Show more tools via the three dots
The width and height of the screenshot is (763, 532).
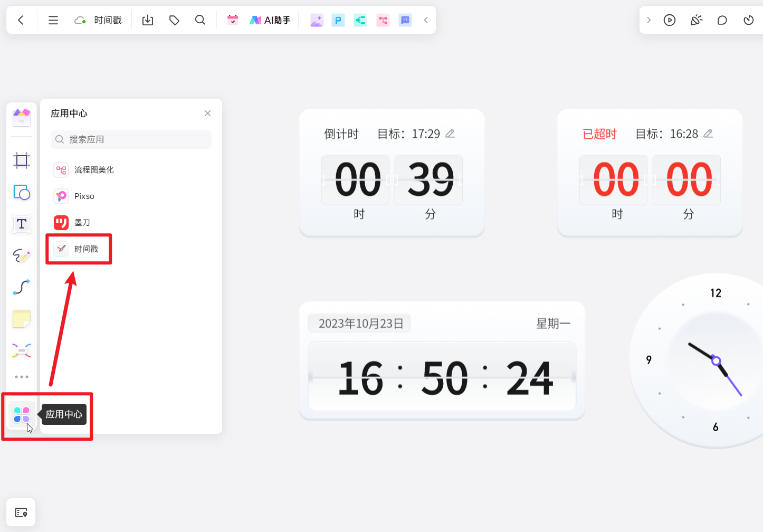coord(22,377)
